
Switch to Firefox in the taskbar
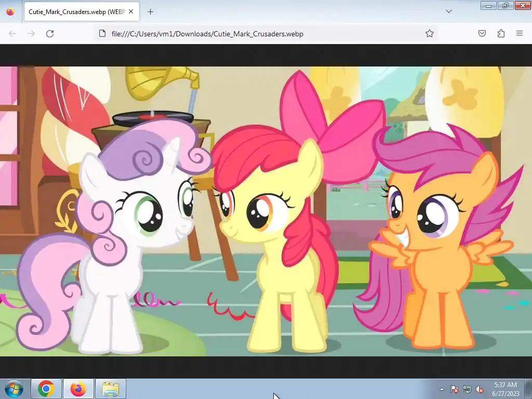(x=78, y=389)
